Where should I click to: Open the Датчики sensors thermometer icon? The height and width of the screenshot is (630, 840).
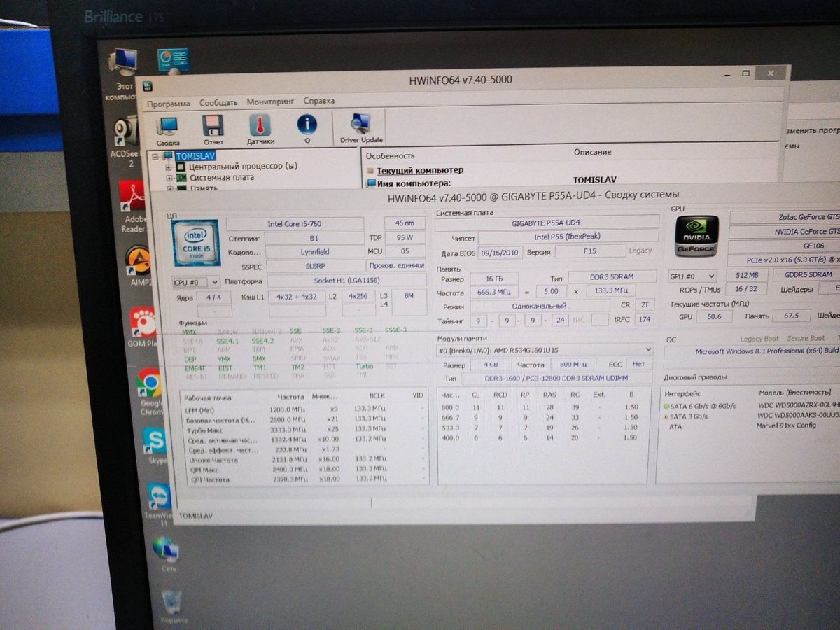(260, 129)
